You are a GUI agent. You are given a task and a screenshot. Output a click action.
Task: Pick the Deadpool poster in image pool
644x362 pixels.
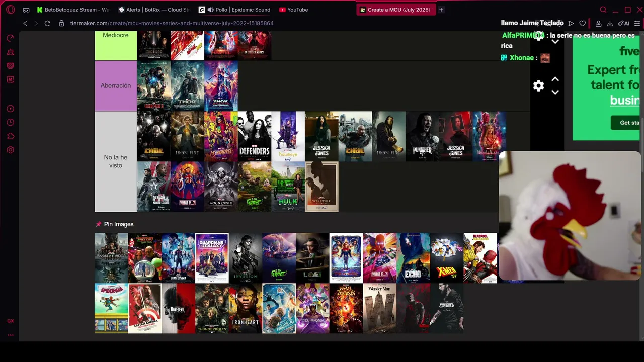pyautogui.click(x=480, y=258)
